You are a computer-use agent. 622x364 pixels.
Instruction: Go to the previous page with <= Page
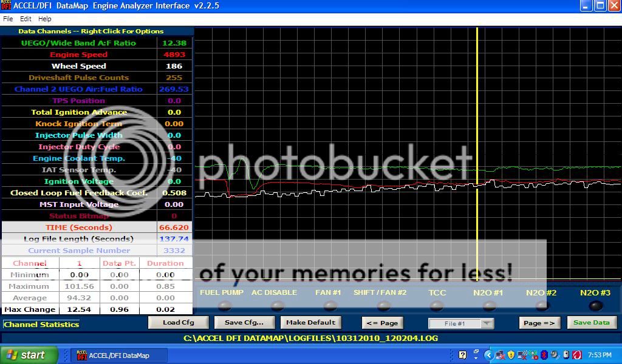383,323
